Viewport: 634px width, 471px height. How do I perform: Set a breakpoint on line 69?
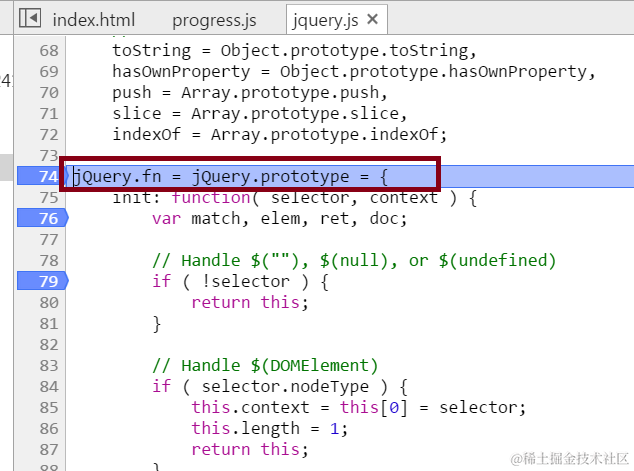click(49, 72)
